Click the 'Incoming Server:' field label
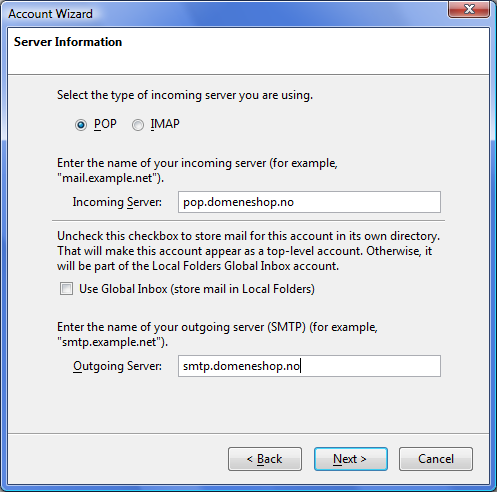 117,202
